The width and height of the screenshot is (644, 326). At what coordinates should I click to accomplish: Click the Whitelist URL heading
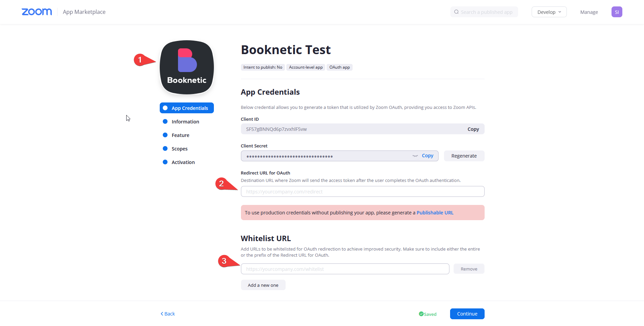266,238
